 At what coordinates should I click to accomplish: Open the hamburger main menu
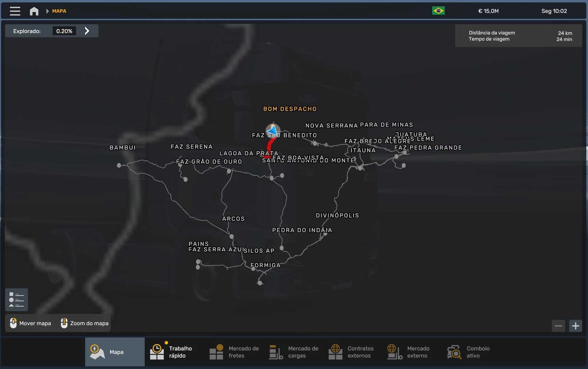pyautogui.click(x=15, y=11)
